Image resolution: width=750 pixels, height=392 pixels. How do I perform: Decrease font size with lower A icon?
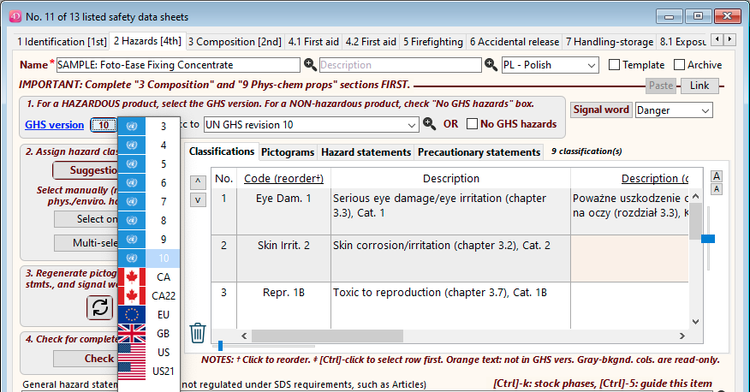tap(717, 189)
